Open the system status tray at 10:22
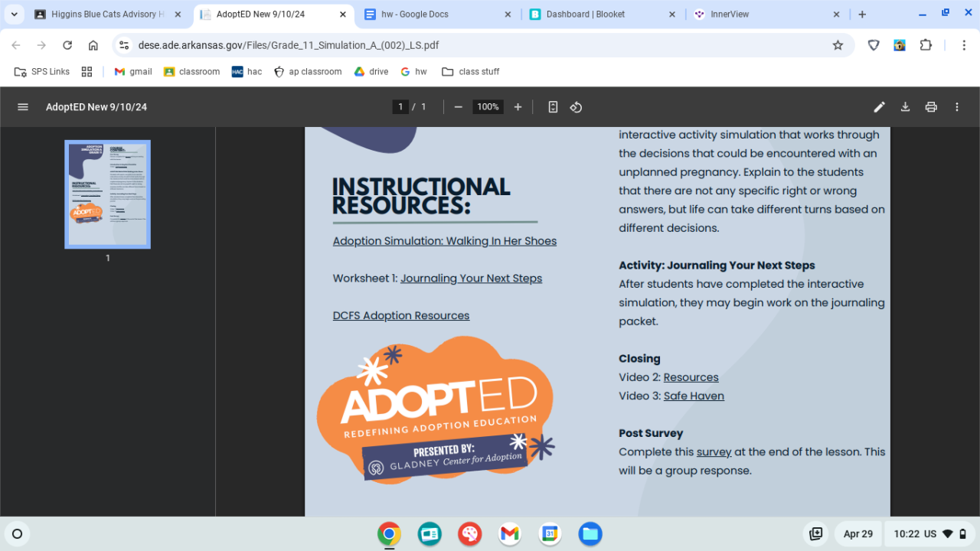 pyautogui.click(x=929, y=534)
